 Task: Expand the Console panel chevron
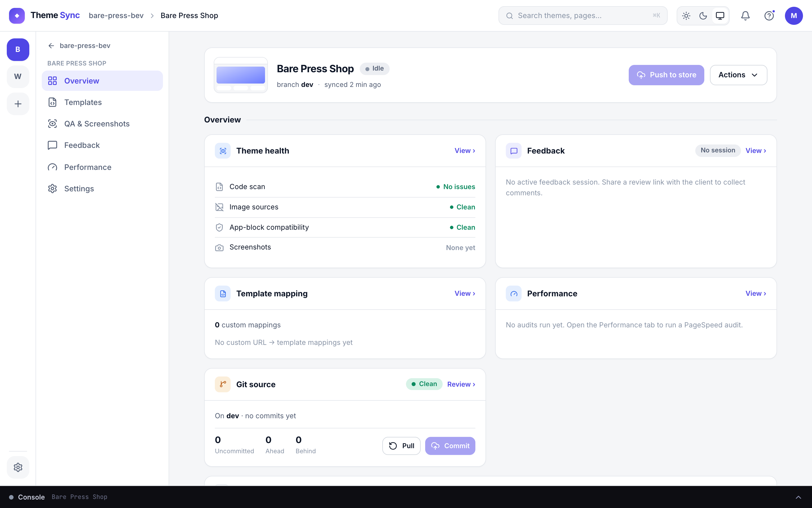[x=798, y=497]
